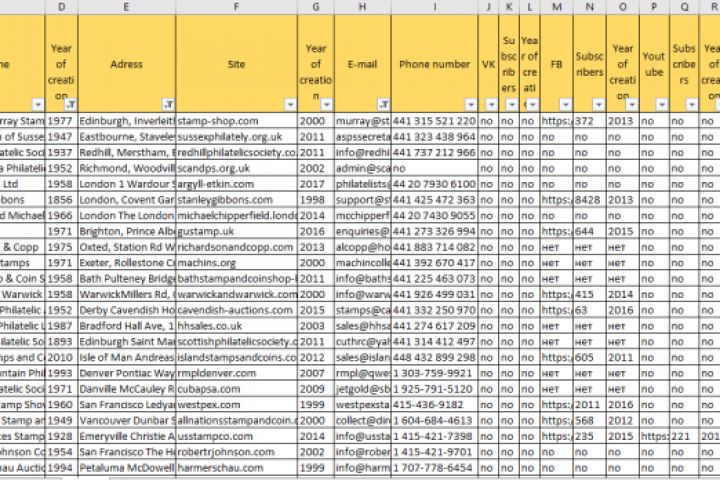
Task: Open the VK column filter dropdown
Action: 491,105
